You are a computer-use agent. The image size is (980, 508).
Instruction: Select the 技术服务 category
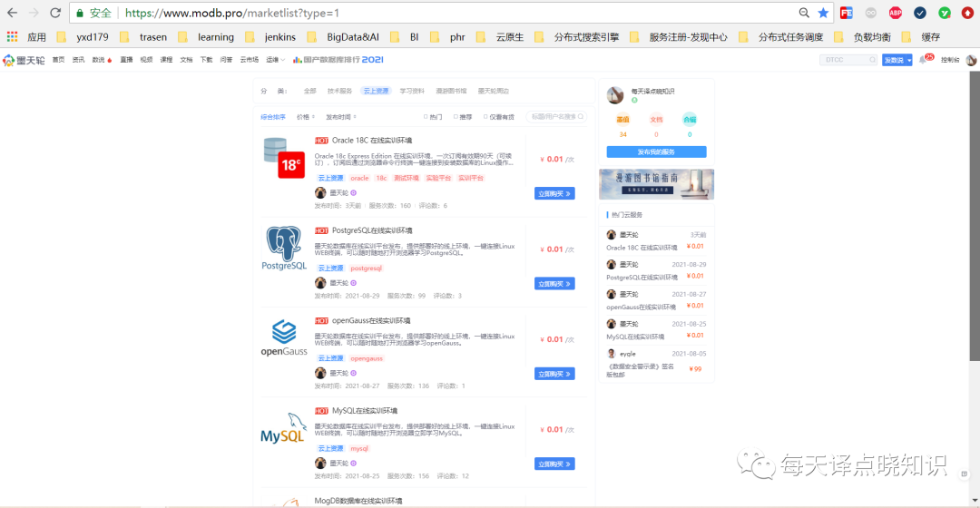(339, 92)
